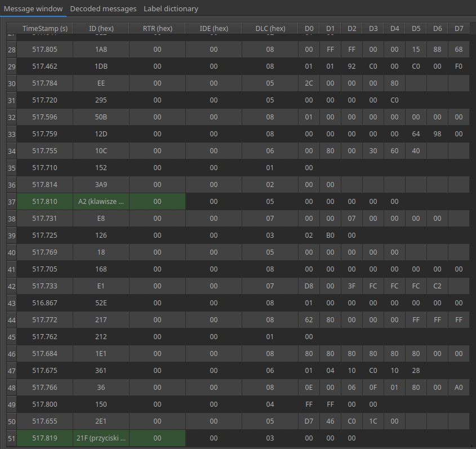Select the ID cell 152
The image size is (476, 449).
click(x=101, y=167)
